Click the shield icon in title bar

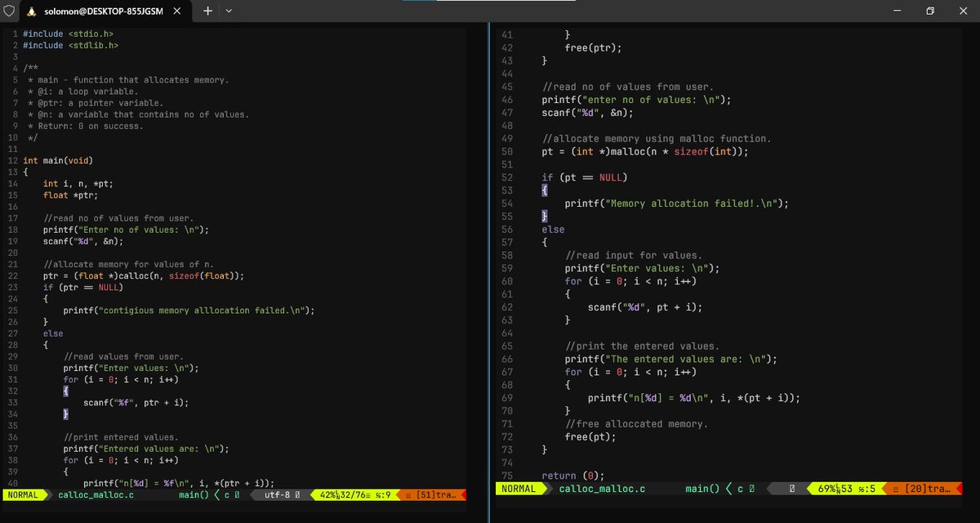pos(8,11)
